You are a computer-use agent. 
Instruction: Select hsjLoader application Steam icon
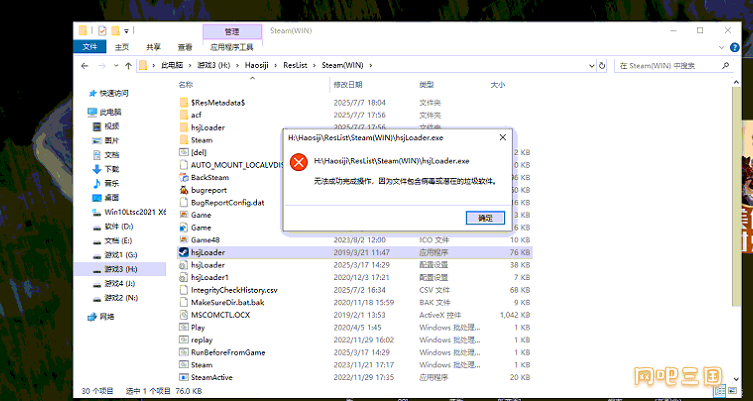coord(183,253)
